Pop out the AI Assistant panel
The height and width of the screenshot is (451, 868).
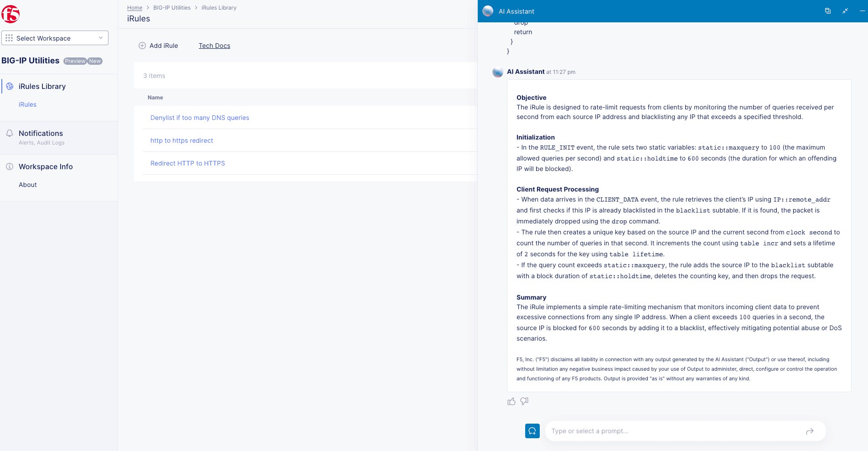[828, 11]
